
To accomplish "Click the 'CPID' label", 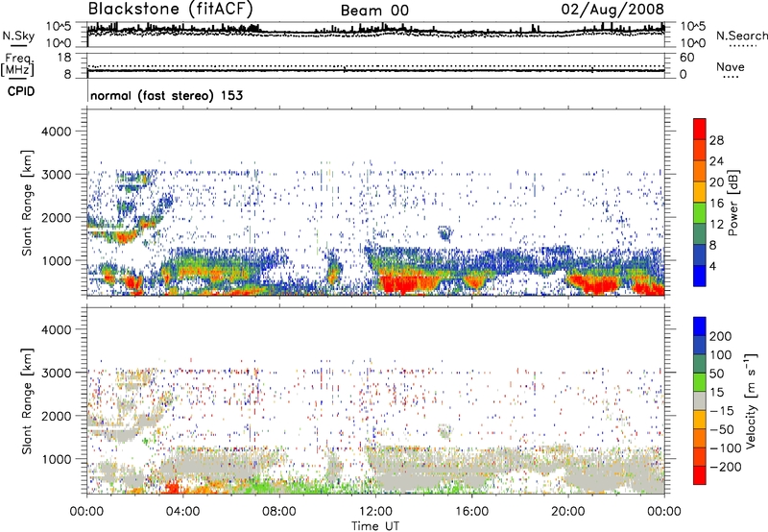I will pos(21,91).
